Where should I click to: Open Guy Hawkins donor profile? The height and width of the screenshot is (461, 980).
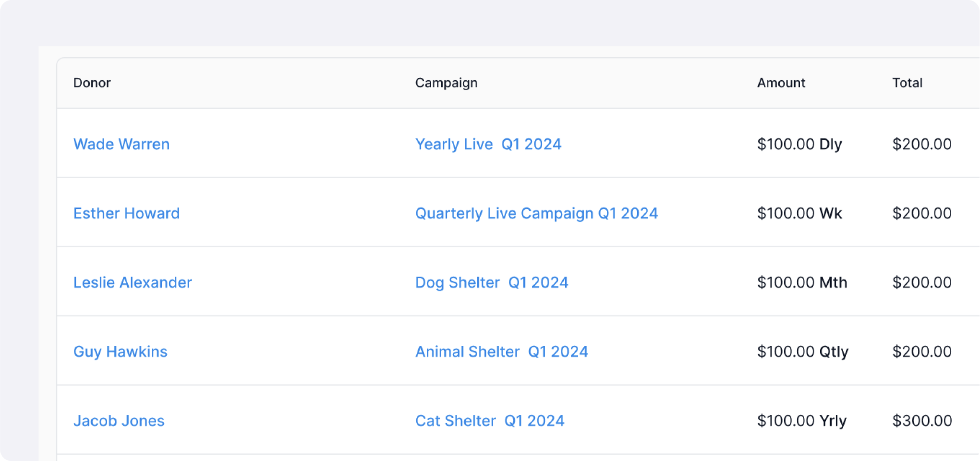[x=120, y=352]
